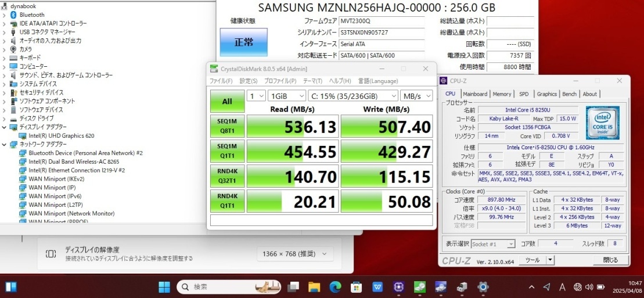Open the 設定(S) menu in CrystalDiskMark
The image size is (644, 298).
[249, 81]
